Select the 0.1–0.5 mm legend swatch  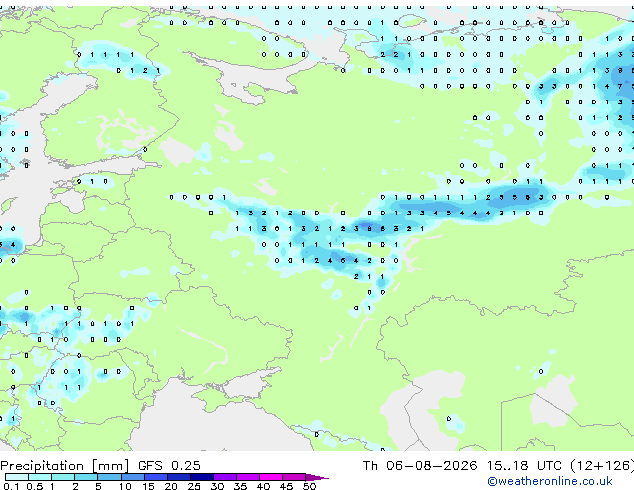(17, 477)
